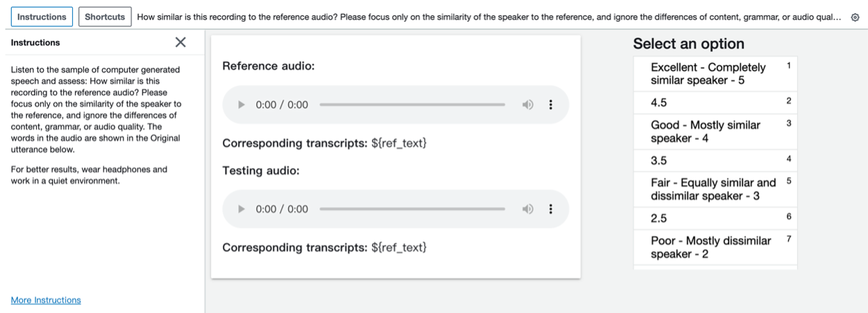Seek in the reference audio progress bar
The image size is (868, 313).
(412, 105)
